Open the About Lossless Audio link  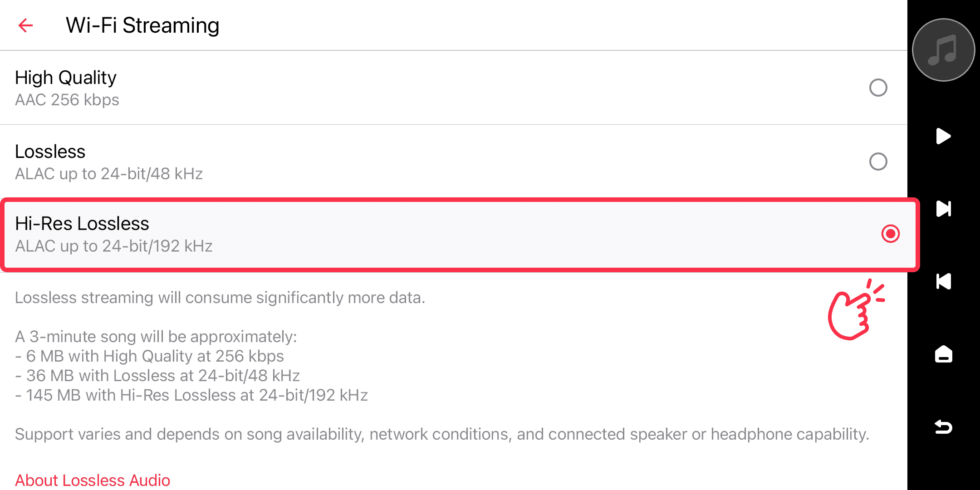point(93,480)
